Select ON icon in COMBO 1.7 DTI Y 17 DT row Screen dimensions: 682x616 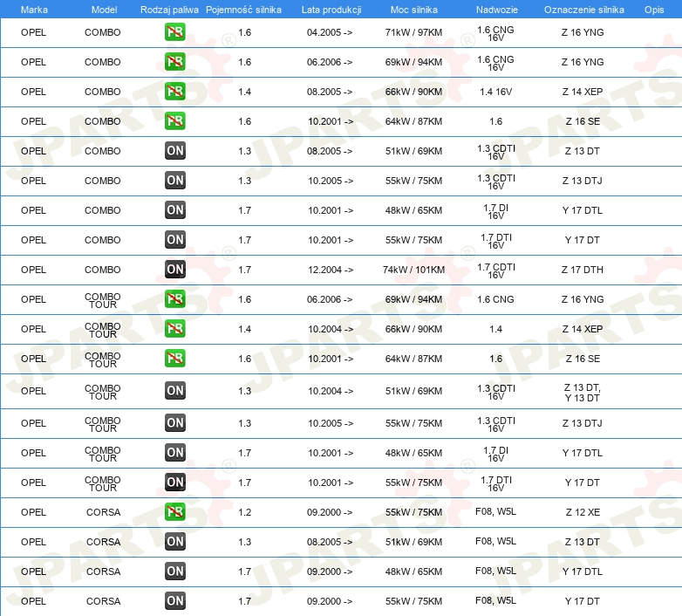[174, 239]
